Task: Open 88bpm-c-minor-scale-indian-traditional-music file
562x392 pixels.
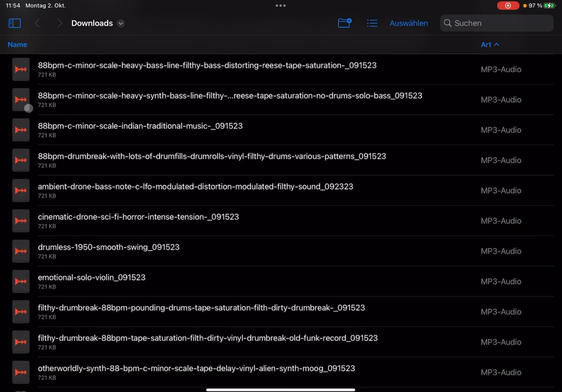Action: tap(140, 126)
